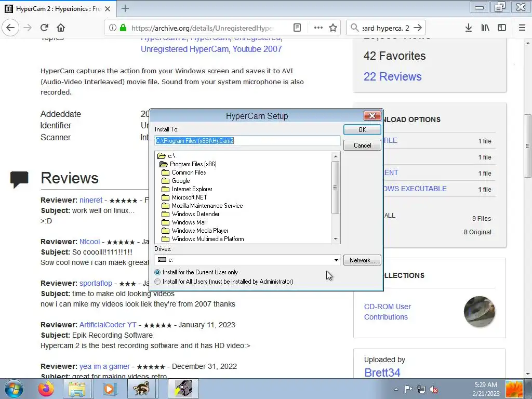
Task: Click the HyperCam setup taskbar icon
Action: pos(183,389)
